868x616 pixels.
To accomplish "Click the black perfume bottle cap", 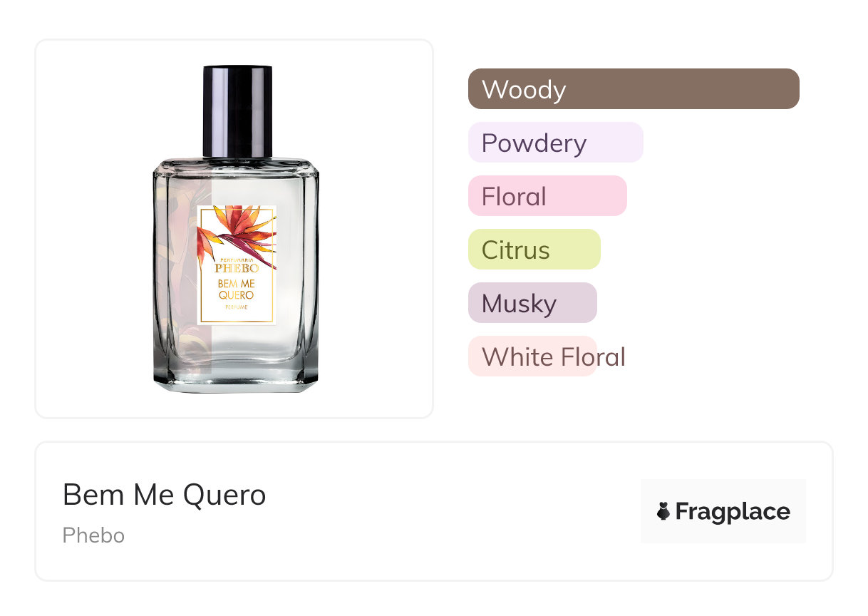I will click(237, 111).
